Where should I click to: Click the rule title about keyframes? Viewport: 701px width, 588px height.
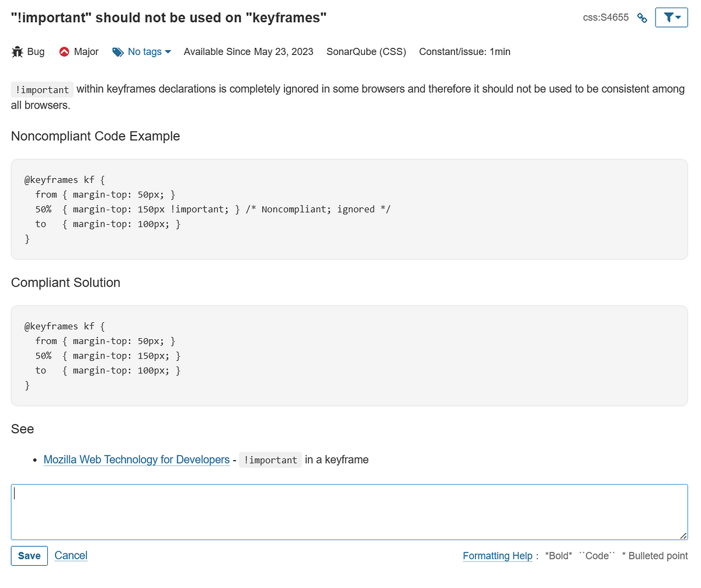click(169, 18)
